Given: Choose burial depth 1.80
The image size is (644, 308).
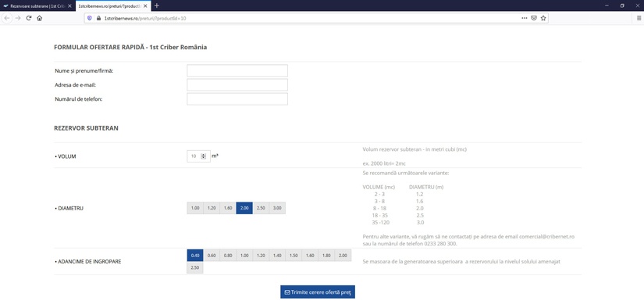Looking at the screenshot, I should [326, 256].
